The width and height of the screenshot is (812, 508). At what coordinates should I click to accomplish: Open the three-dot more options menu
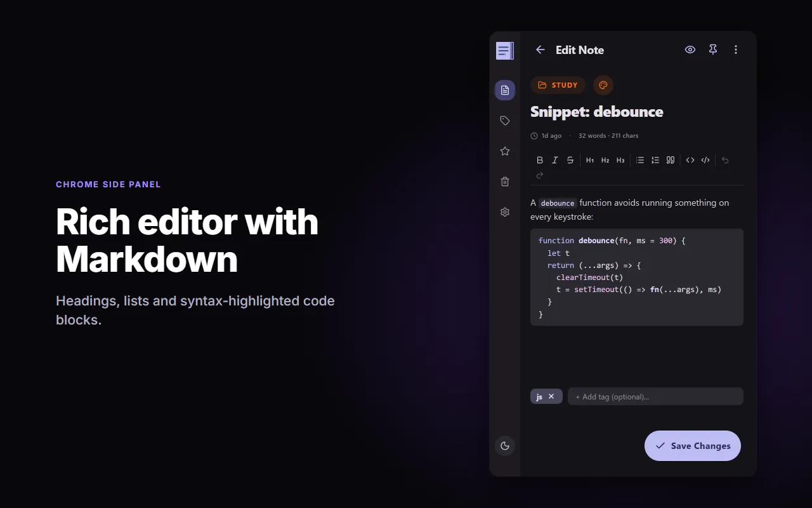click(x=736, y=50)
